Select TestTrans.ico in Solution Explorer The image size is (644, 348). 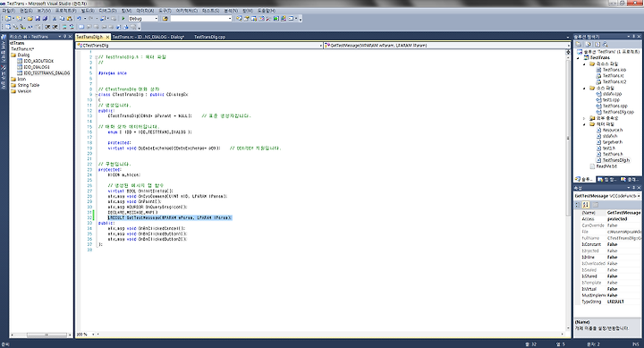(614, 70)
